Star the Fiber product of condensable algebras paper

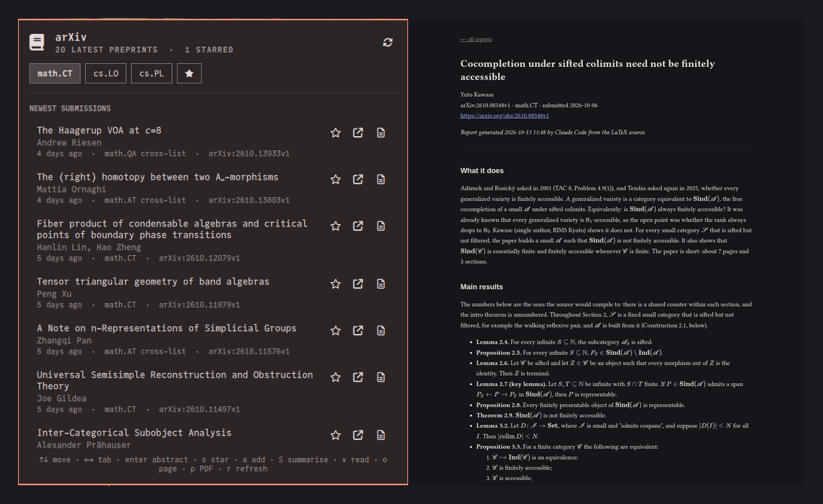coord(335,226)
